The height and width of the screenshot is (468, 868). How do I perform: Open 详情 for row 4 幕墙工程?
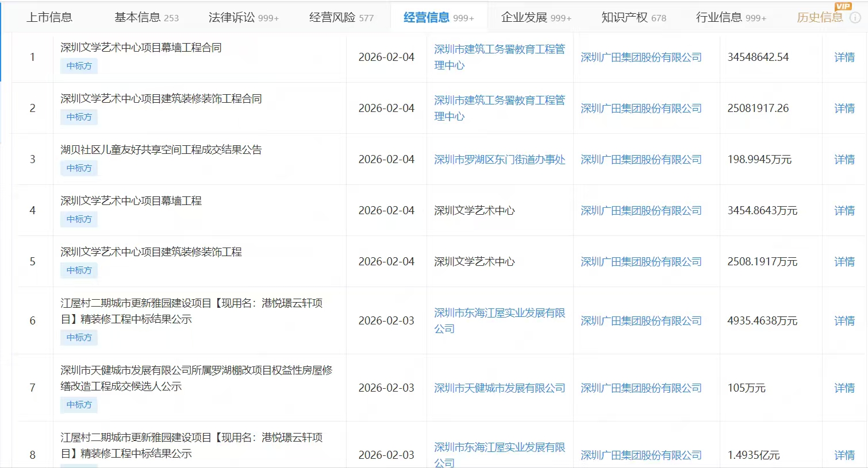844,210
